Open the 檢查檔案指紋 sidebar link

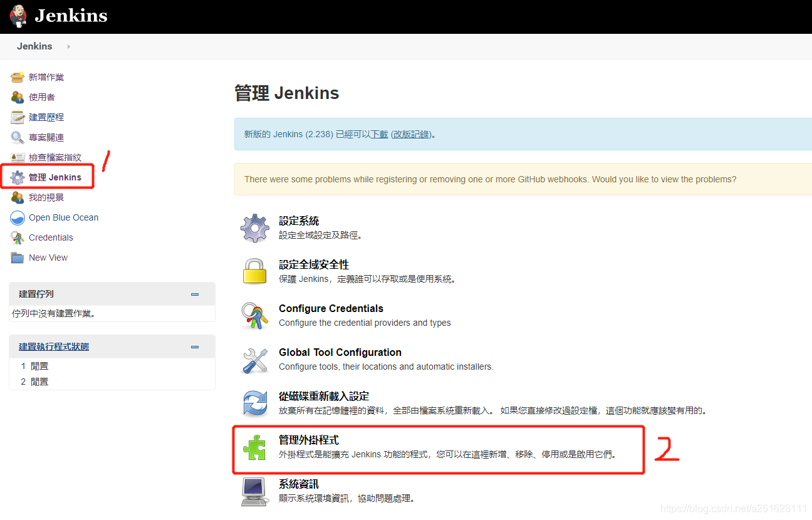tap(55, 157)
